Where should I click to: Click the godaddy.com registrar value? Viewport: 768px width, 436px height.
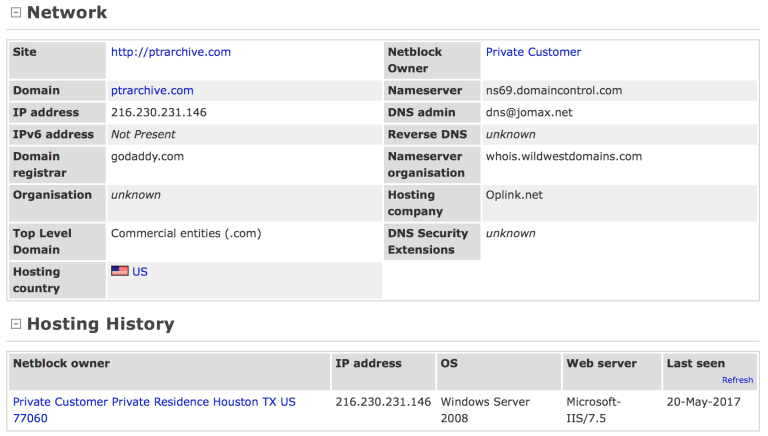pos(147,156)
